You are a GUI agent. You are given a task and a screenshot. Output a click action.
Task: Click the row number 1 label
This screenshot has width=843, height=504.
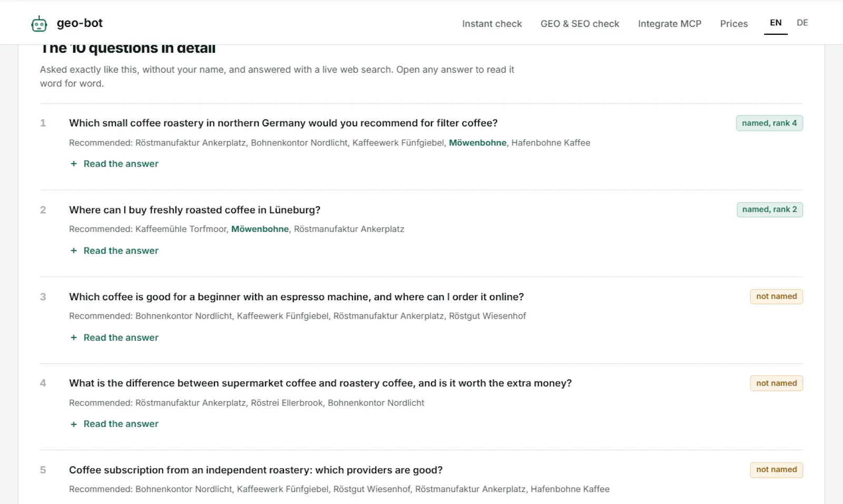point(43,123)
